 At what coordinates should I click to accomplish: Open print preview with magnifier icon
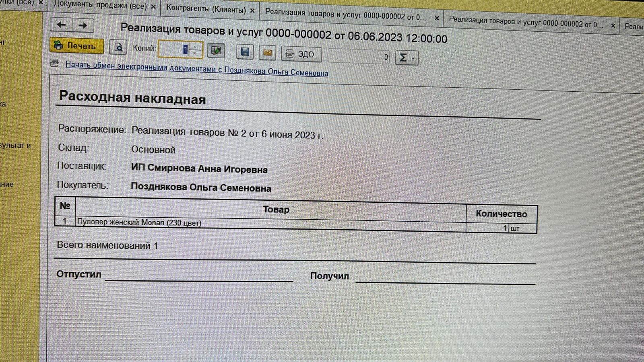click(118, 47)
